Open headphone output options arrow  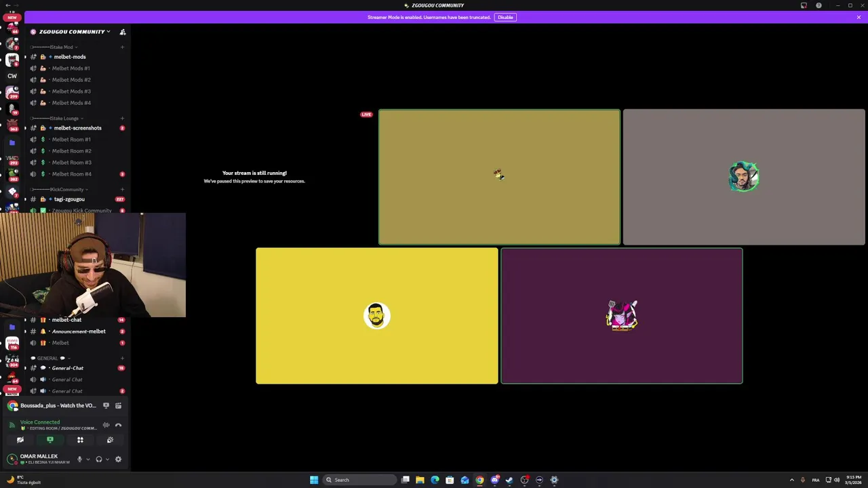107,460
